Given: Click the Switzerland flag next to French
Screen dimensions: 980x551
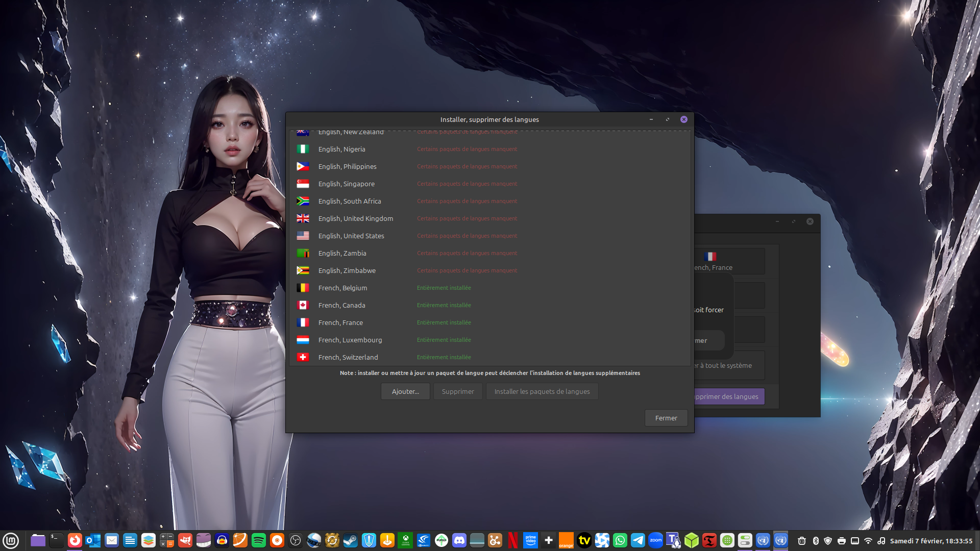Looking at the screenshot, I should tap(303, 357).
